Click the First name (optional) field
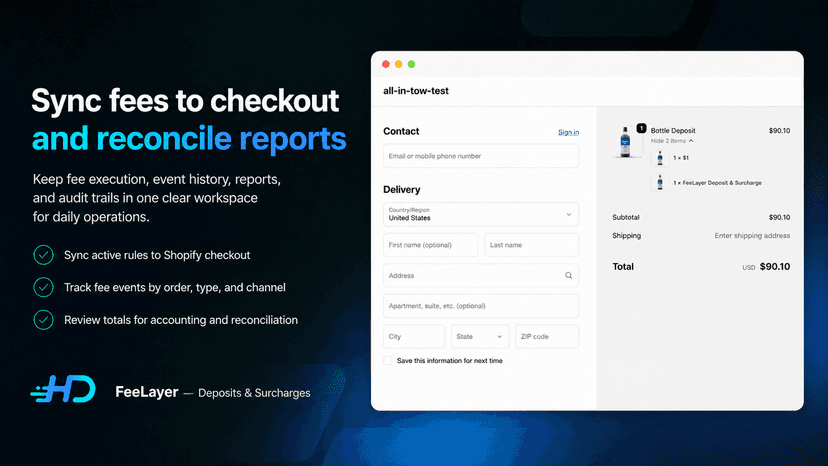 point(430,245)
